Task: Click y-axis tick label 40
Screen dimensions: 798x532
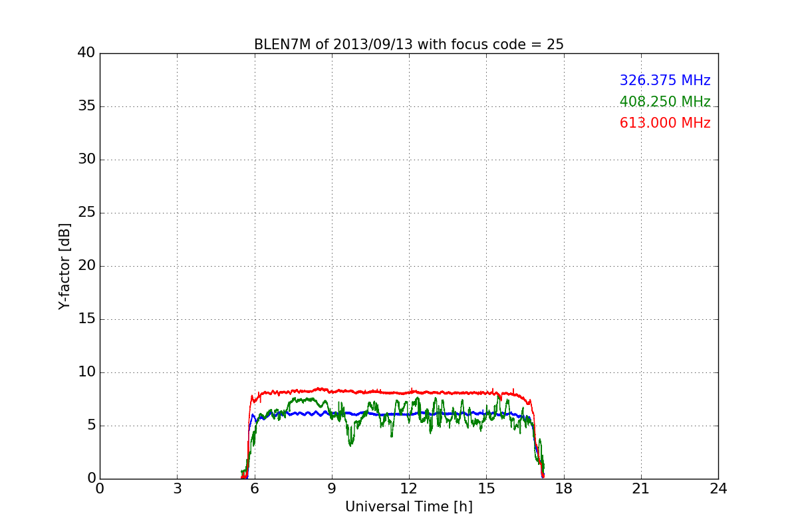Action: (x=86, y=53)
